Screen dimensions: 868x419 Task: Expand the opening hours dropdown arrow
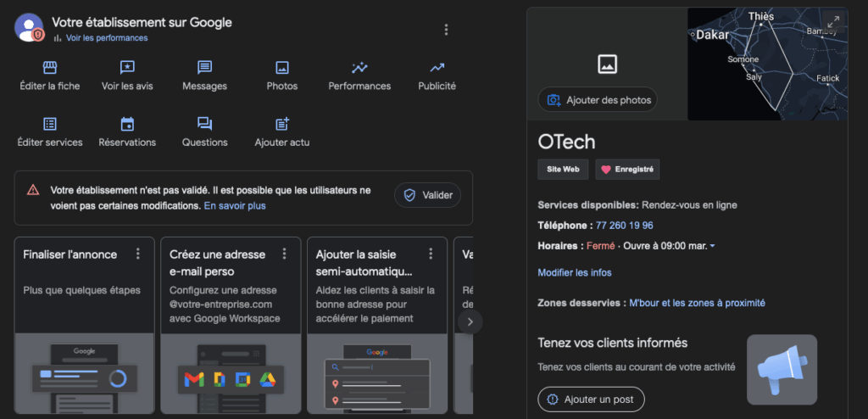click(x=712, y=246)
